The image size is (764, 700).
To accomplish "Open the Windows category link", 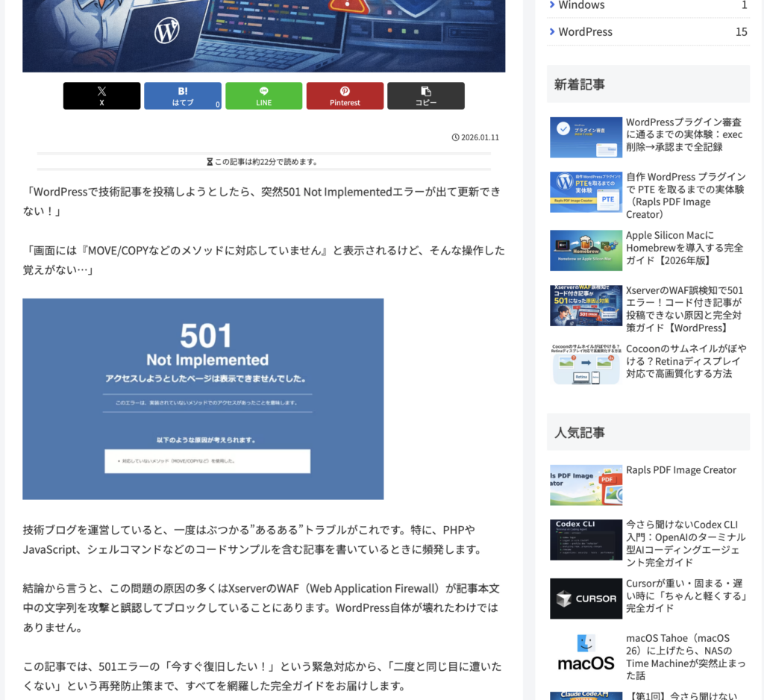I will click(581, 4).
